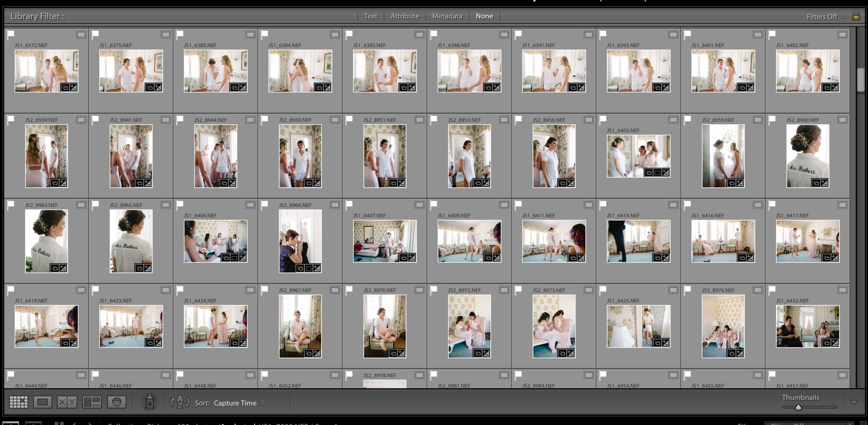Click crop badge on JS1_6405.NEF thumbnail
Image resolution: width=868 pixels, height=425 pixels.
click(657, 172)
